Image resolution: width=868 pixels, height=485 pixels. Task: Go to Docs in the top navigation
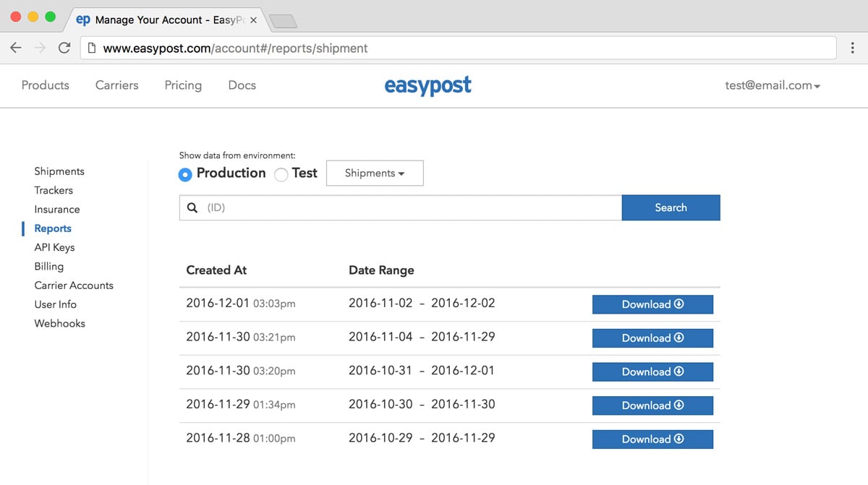click(242, 85)
